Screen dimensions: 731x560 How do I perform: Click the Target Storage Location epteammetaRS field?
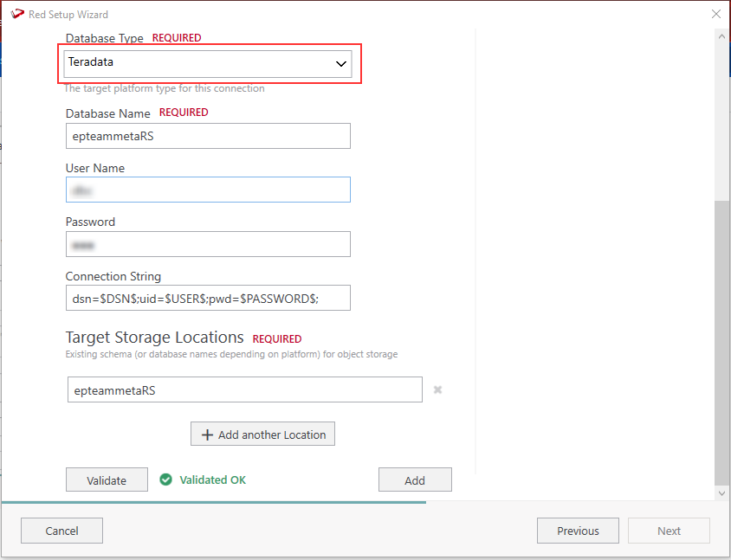click(244, 390)
